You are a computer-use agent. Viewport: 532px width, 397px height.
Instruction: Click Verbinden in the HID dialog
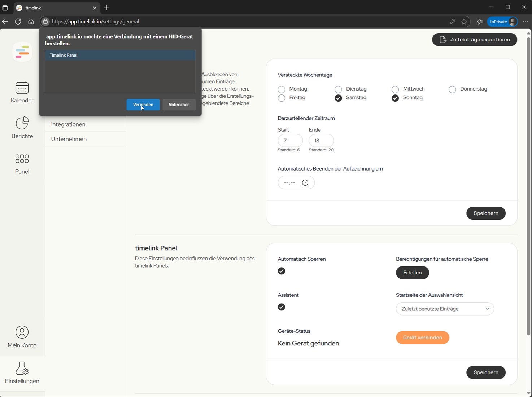tap(143, 105)
